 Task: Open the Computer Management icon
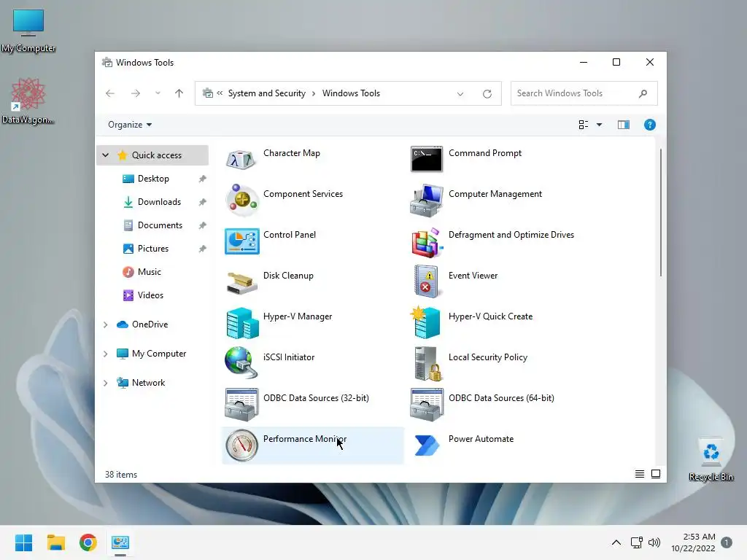(x=426, y=200)
